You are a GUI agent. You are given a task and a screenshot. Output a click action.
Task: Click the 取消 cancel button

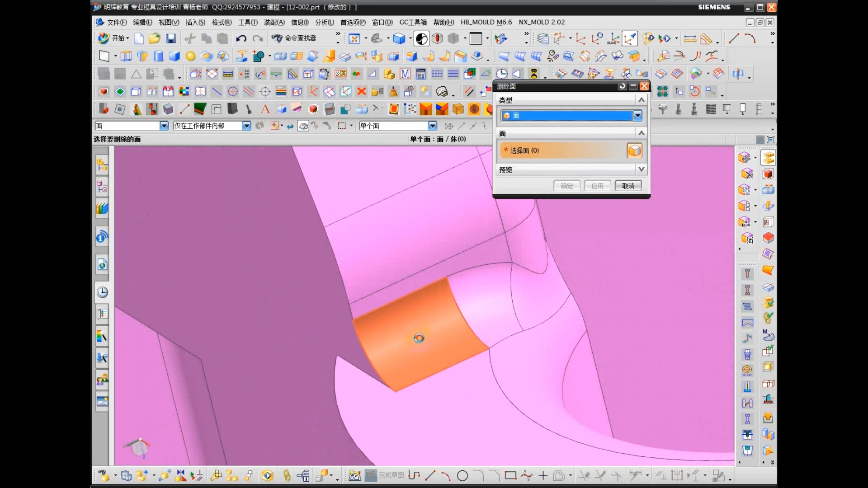coord(628,186)
